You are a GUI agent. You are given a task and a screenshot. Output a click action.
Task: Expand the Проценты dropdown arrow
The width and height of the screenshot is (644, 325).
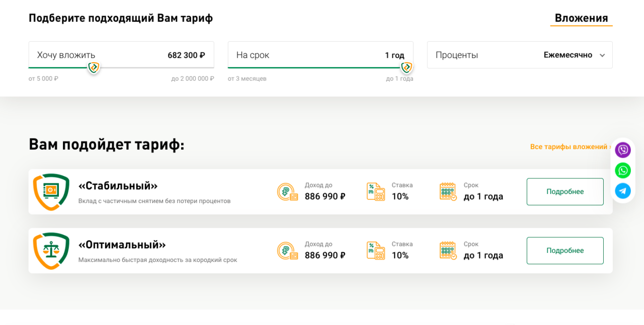tap(602, 55)
